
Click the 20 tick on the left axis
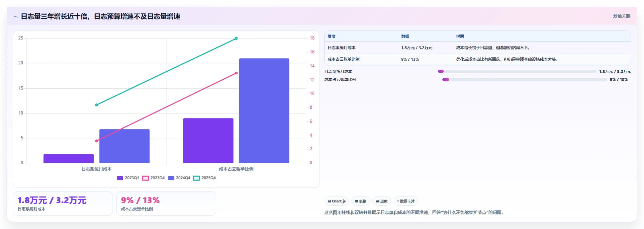21,63
